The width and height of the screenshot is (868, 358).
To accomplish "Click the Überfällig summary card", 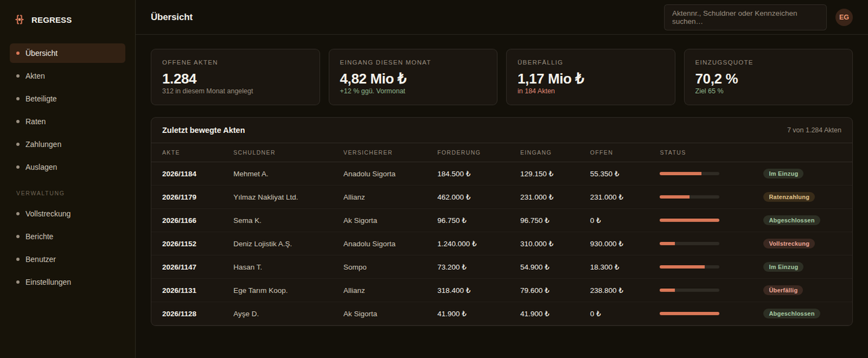I will 591,77.
